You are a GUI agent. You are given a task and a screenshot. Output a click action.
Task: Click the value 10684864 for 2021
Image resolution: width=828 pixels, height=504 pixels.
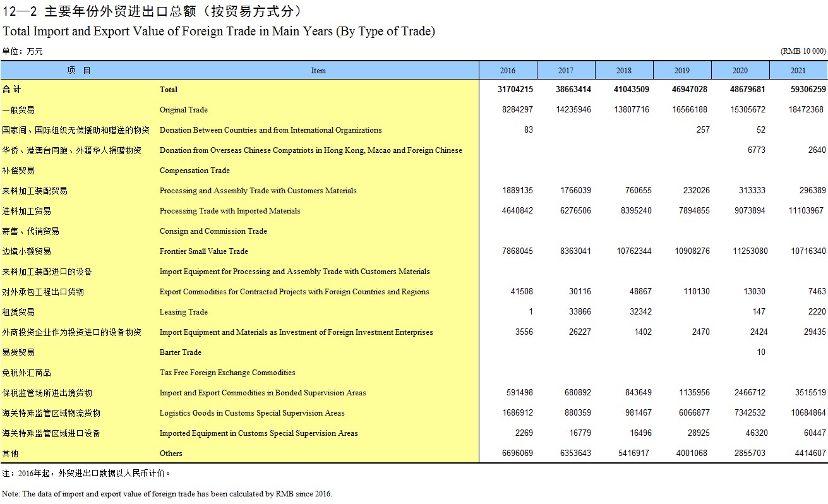[x=808, y=413]
